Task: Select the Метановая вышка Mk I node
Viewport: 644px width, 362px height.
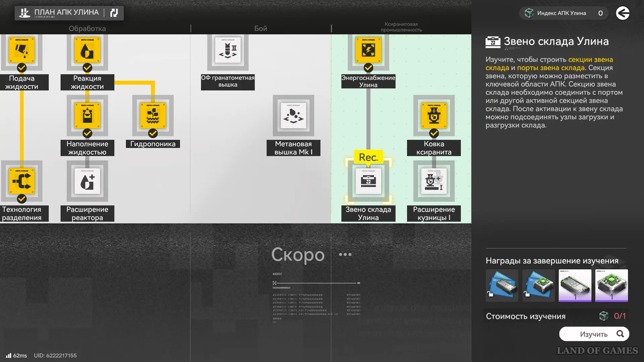Action: [x=293, y=116]
